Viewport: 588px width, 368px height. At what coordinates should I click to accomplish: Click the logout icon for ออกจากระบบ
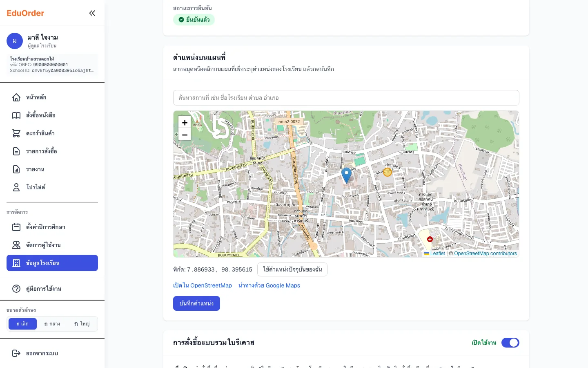tap(16, 353)
